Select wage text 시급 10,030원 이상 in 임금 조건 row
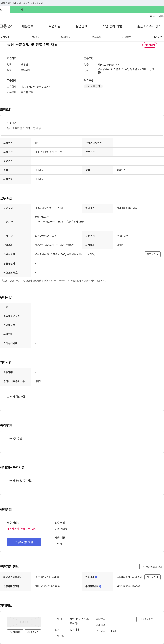 click(127, 208)
